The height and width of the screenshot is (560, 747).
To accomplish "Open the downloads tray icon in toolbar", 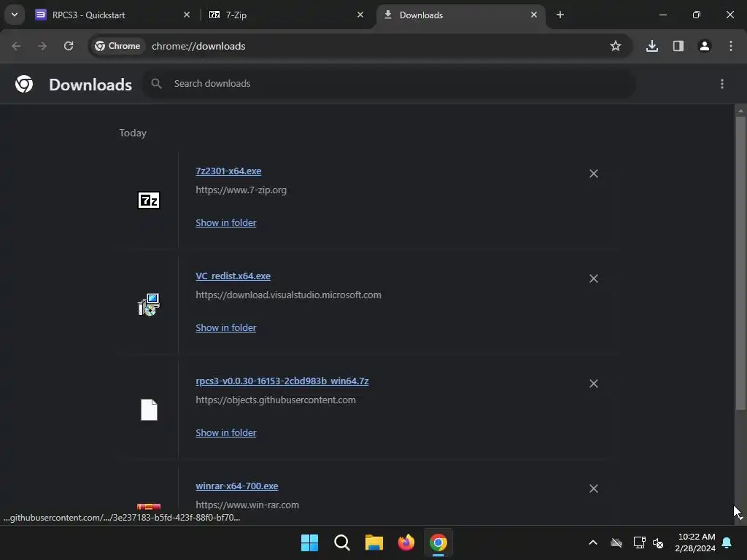I will pyautogui.click(x=652, y=46).
